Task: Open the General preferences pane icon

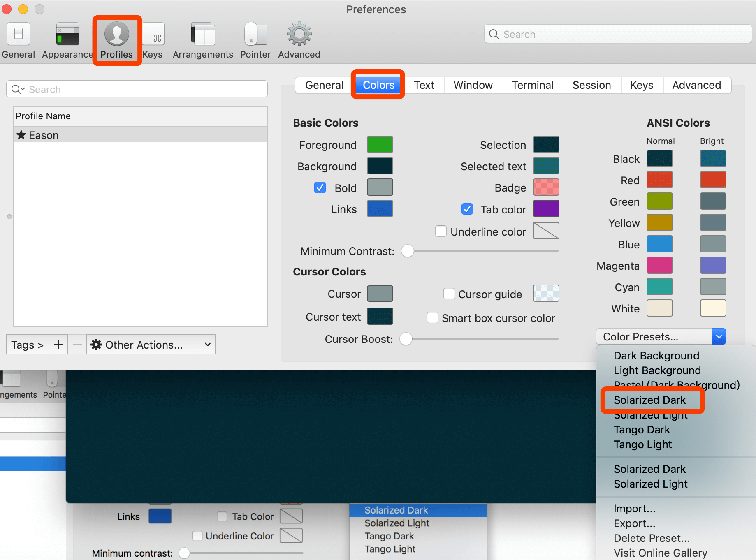Action: click(x=19, y=34)
